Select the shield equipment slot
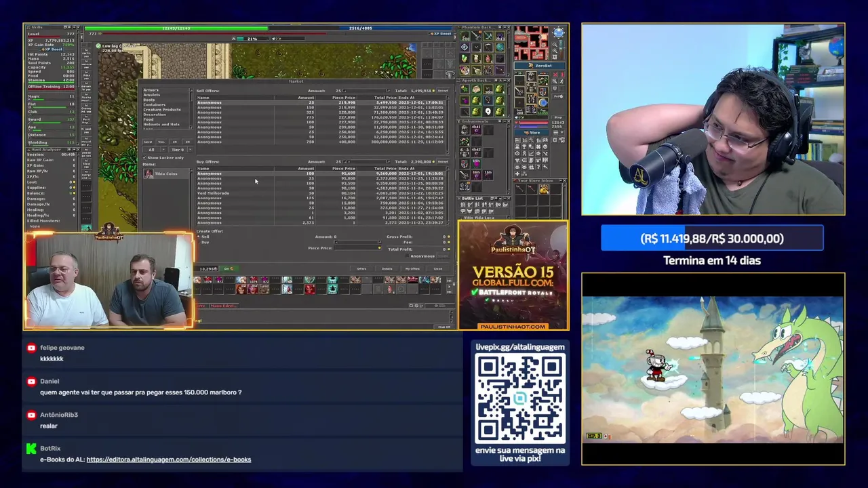Viewport: 868px width, 488px height. [543, 91]
